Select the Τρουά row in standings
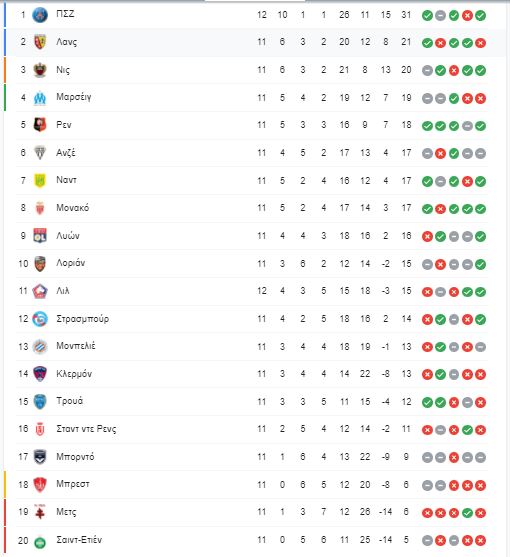The height and width of the screenshot is (557, 510). [x=252, y=402]
